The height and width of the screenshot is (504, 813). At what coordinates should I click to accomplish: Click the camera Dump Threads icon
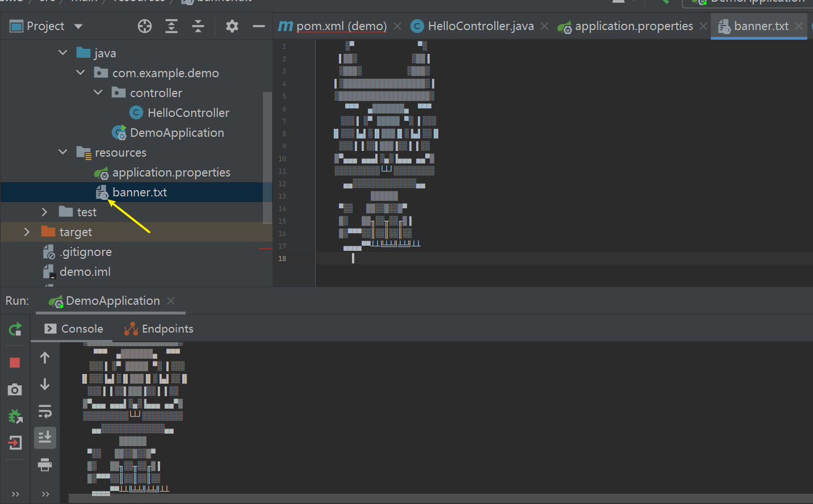pos(15,389)
